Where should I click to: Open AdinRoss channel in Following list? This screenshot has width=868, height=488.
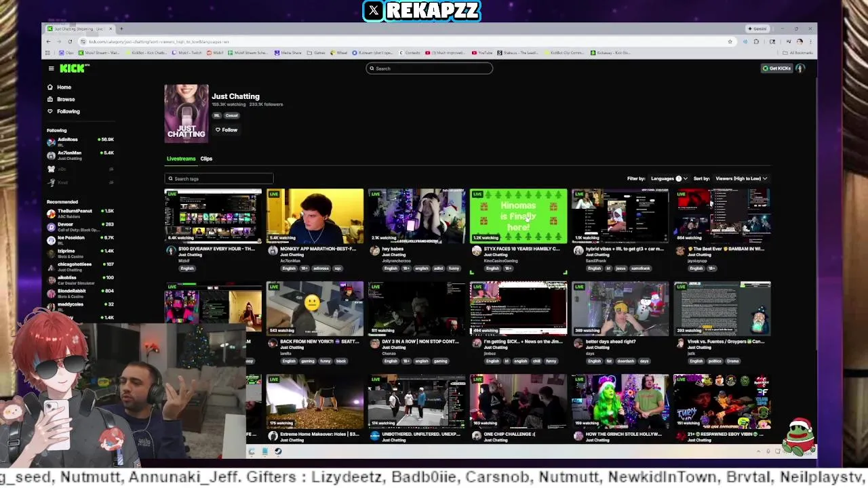coord(80,142)
